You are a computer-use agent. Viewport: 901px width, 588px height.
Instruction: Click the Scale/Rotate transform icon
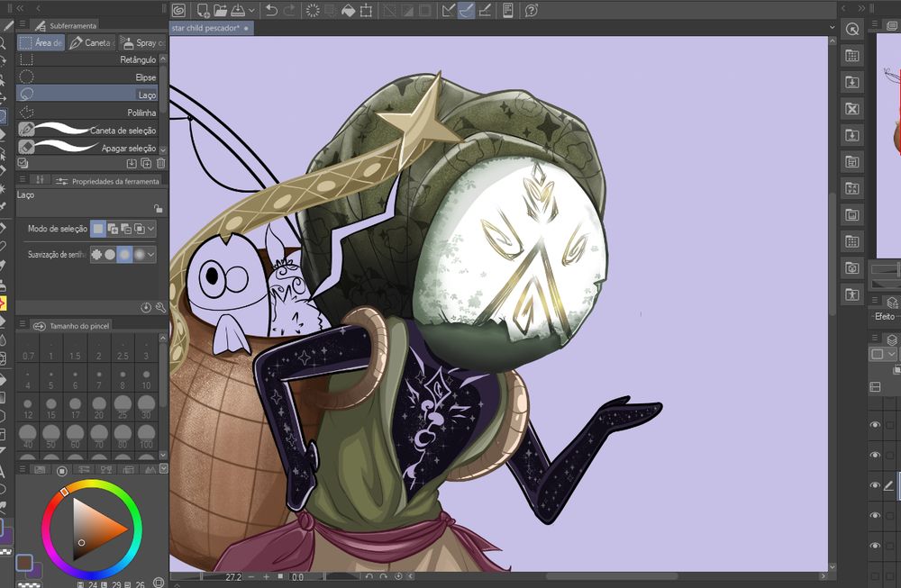[x=366, y=10]
